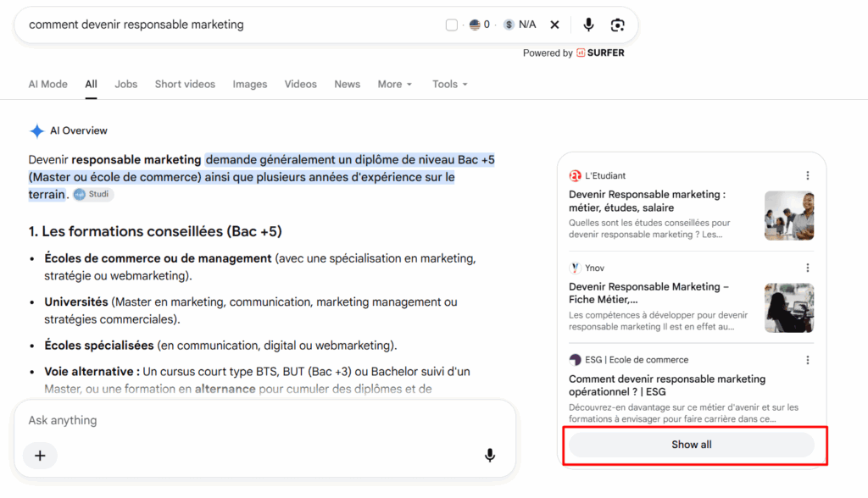Viewport: 868px width, 498px height.
Task: Click the heading Les formations conseillées (Bac +5)
Action: point(155,231)
